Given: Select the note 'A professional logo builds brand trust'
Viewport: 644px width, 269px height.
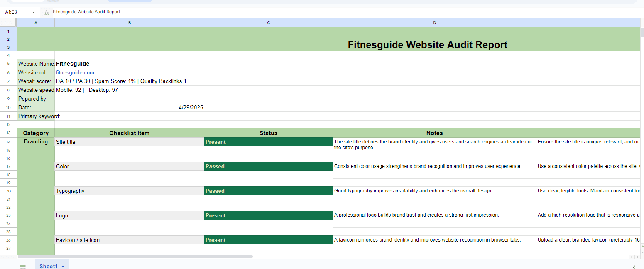Looking at the screenshot, I should click(434, 219).
